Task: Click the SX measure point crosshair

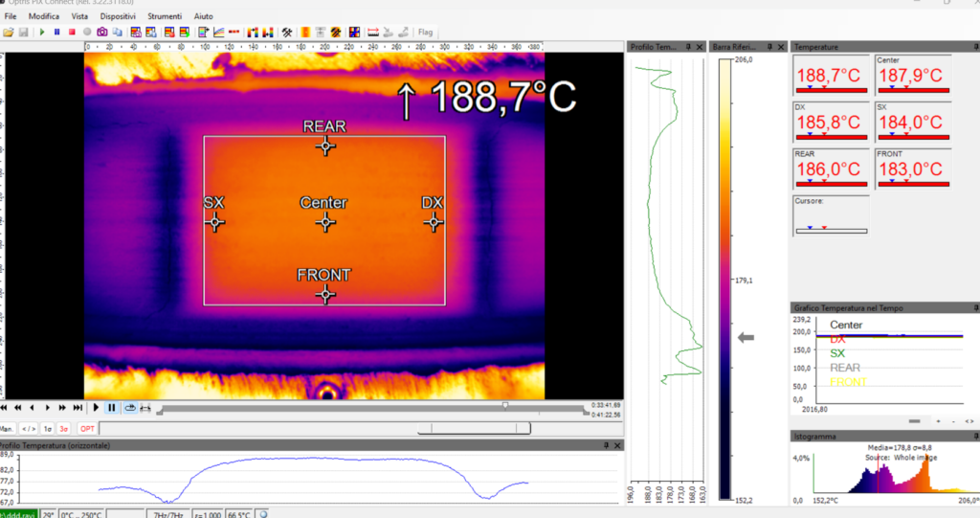Action: point(215,222)
